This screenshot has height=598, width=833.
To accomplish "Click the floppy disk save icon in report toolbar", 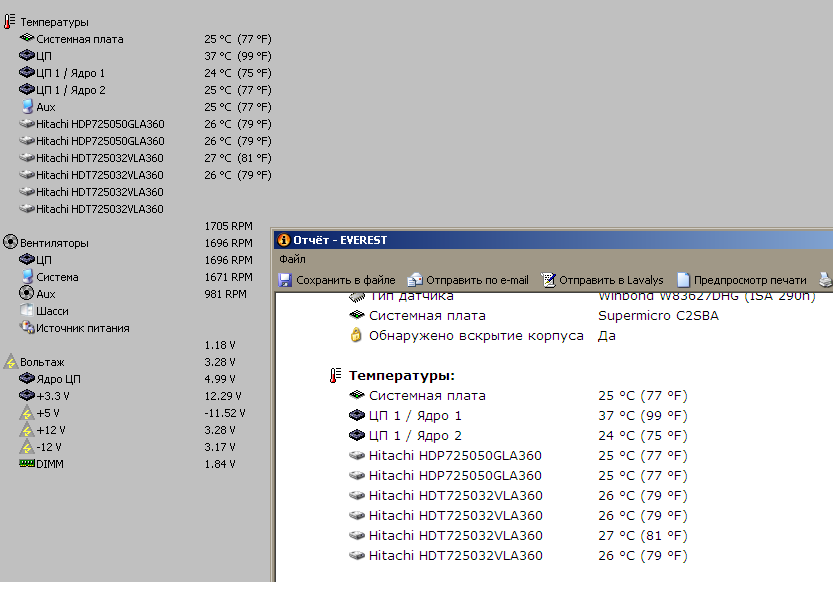I will coord(285,280).
